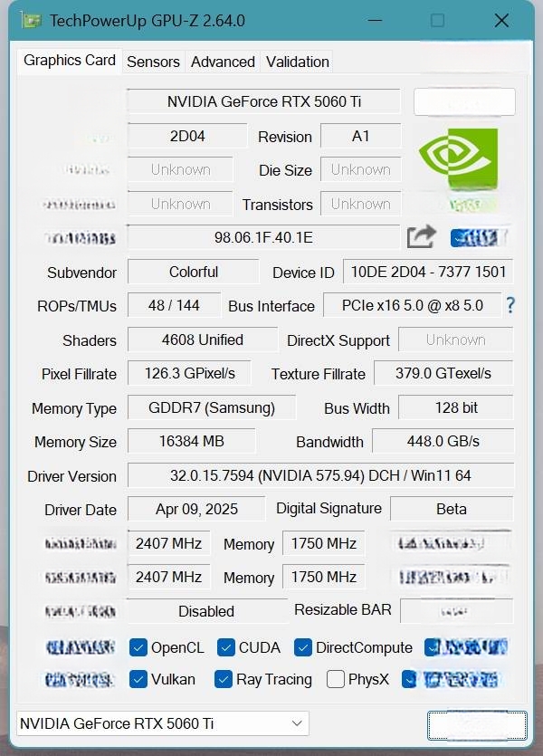The height and width of the screenshot is (756, 543).
Task: Open the NVIDIA GeForce RTX 5060 Ti GPU dropdown
Action: [163, 723]
